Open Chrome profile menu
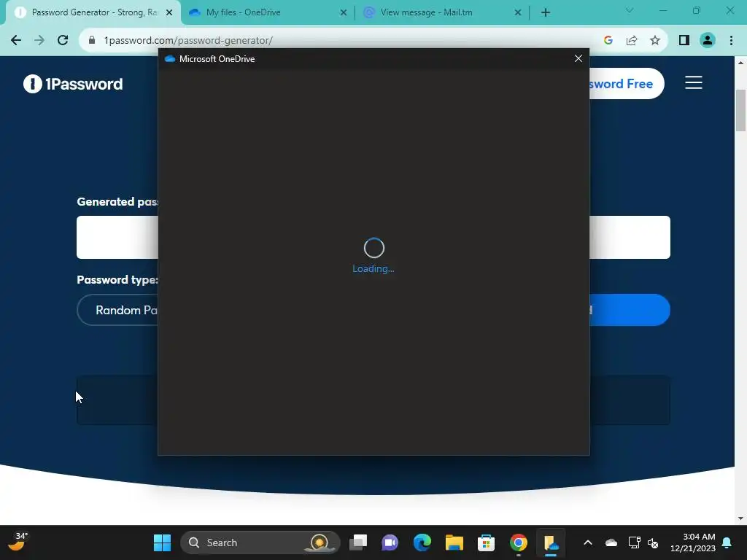This screenshot has height=560, width=747. [708, 41]
